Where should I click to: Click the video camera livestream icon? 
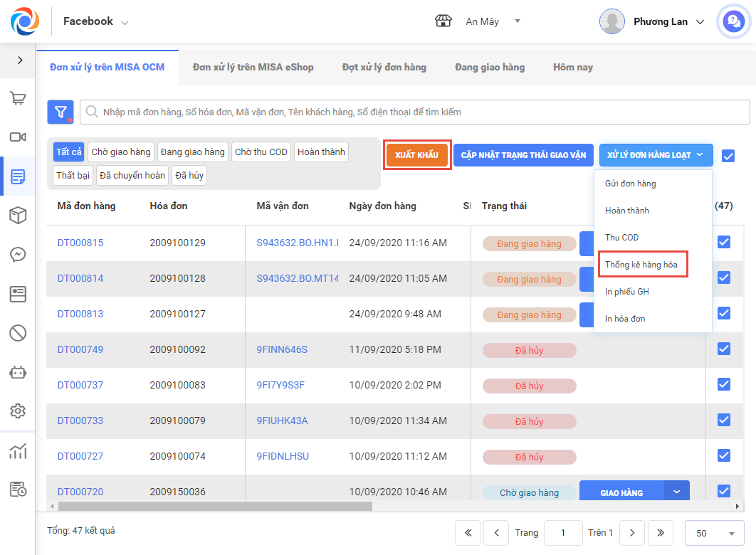point(18,137)
